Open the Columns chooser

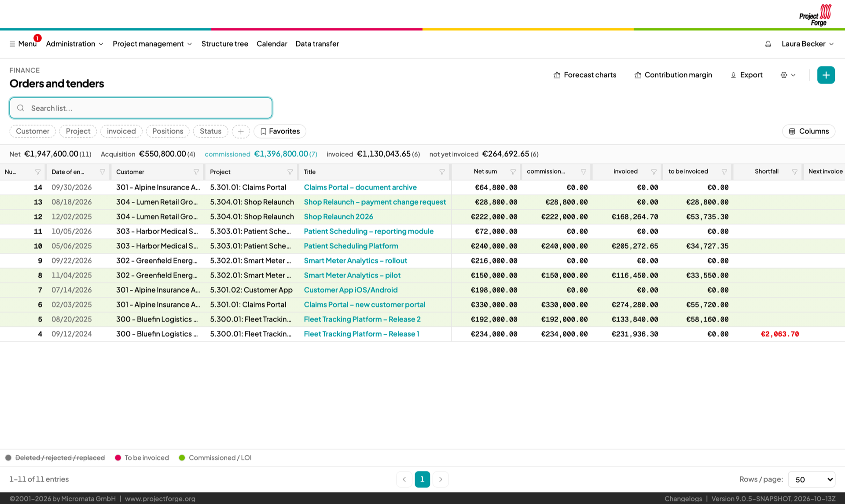tap(808, 131)
